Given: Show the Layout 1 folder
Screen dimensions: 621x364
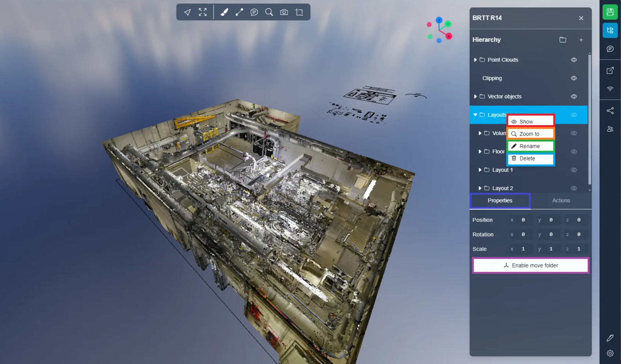Looking at the screenshot, I should pos(574,170).
